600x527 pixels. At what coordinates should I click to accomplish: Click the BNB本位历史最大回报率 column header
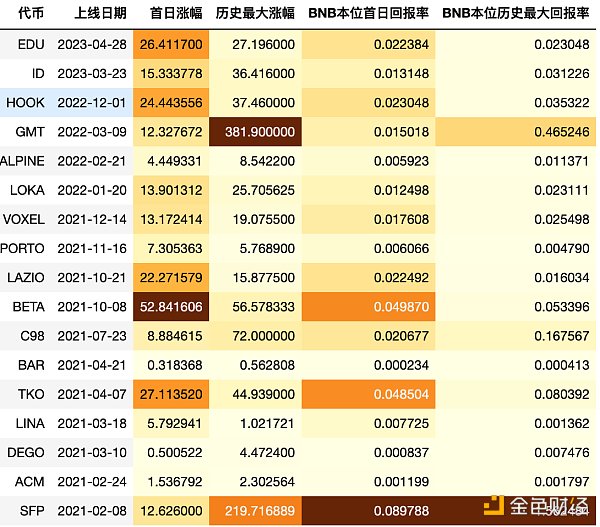tap(517, 14)
